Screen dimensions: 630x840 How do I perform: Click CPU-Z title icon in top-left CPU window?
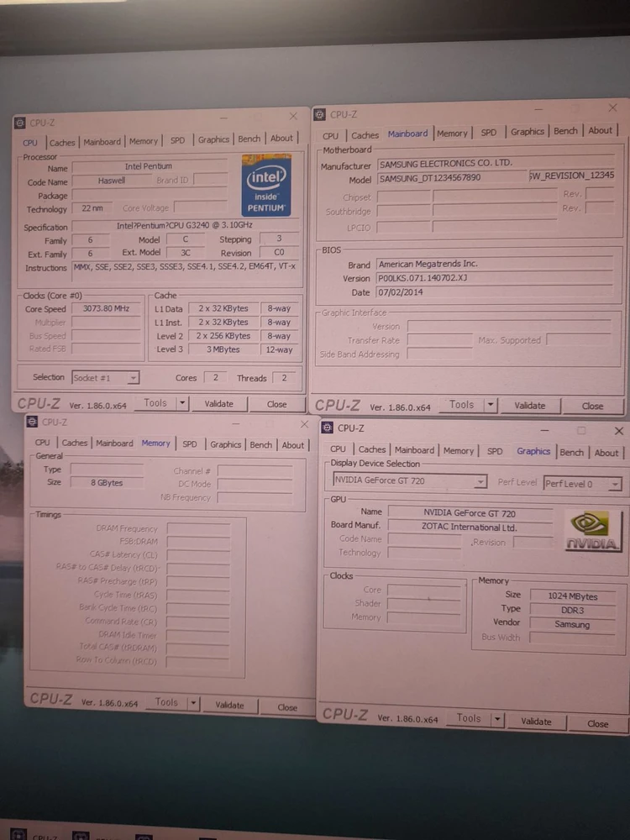pos(20,123)
